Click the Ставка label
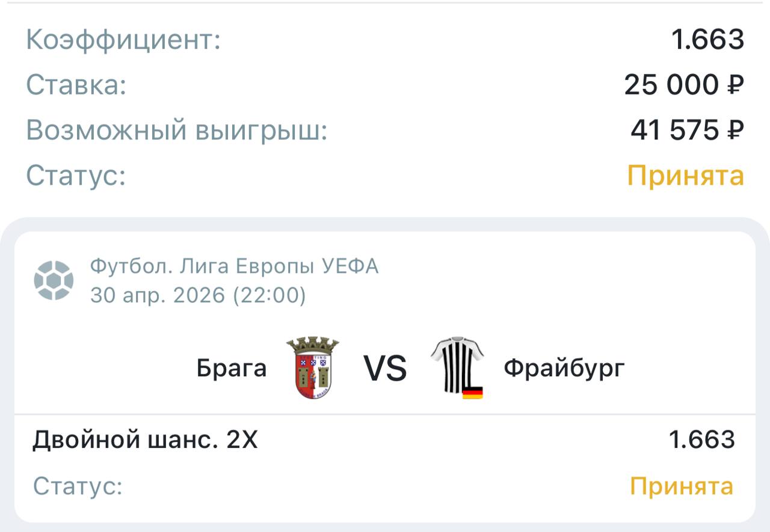Screen dimensions: 770x532 (x=76, y=85)
